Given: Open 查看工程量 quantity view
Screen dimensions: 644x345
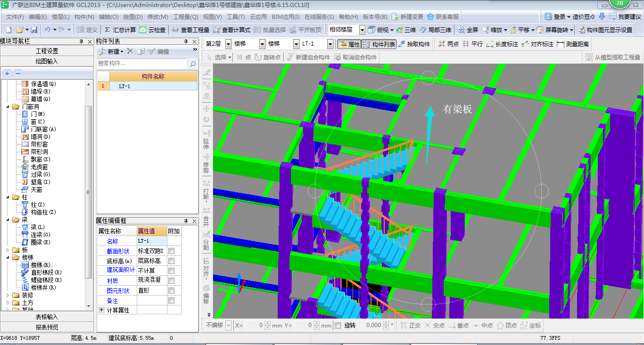Looking at the screenshot, I should (190, 30).
